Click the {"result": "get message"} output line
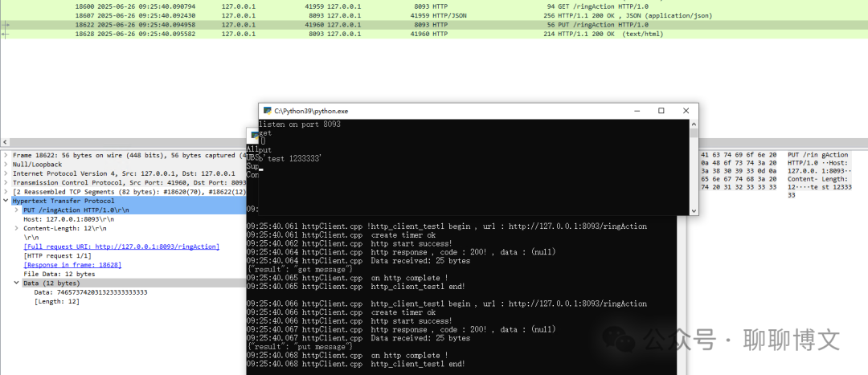The image size is (868, 375). click(300, 269)
